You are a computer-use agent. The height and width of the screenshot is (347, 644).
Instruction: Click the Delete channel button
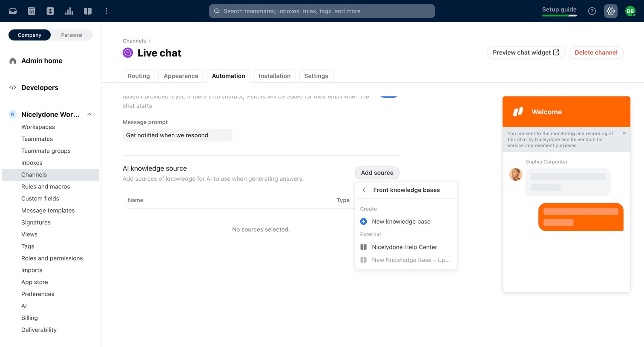(x=596, y=52)
